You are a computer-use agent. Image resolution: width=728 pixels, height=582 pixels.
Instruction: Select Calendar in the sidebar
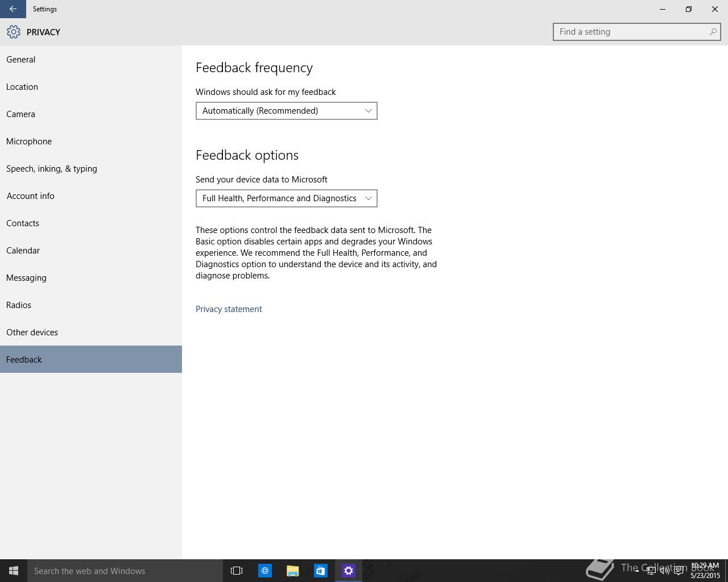pos(91,250)
